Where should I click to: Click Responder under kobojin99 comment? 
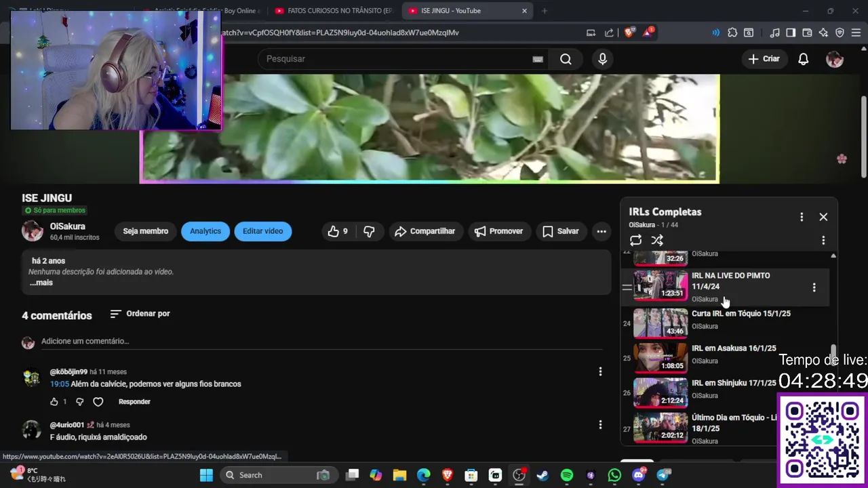pyautogui.click(x=134, y=402)
